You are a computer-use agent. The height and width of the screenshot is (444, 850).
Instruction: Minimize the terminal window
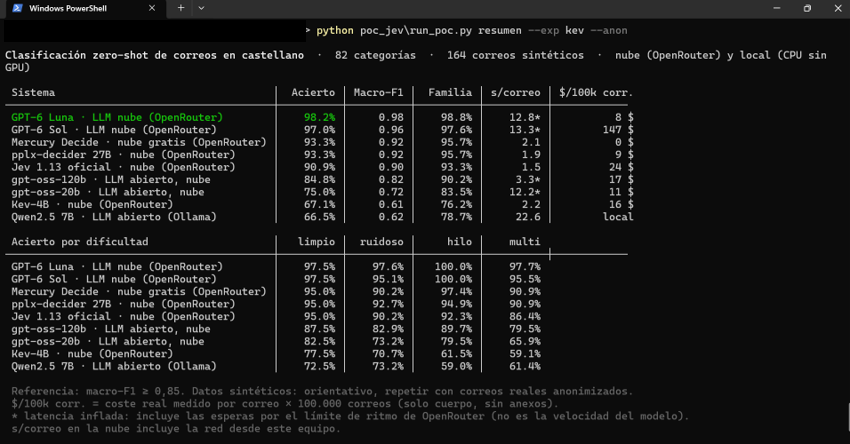(776, 8)
